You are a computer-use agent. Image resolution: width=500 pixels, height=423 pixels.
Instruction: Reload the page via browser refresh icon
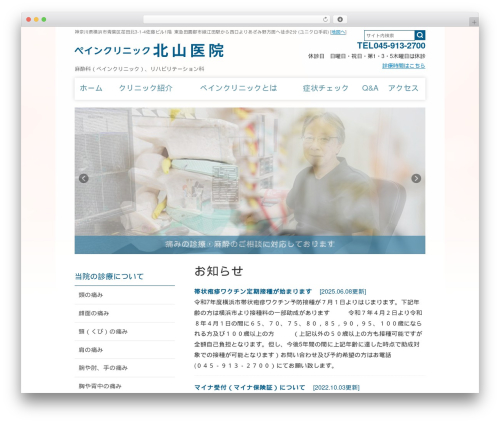(325, 20)
